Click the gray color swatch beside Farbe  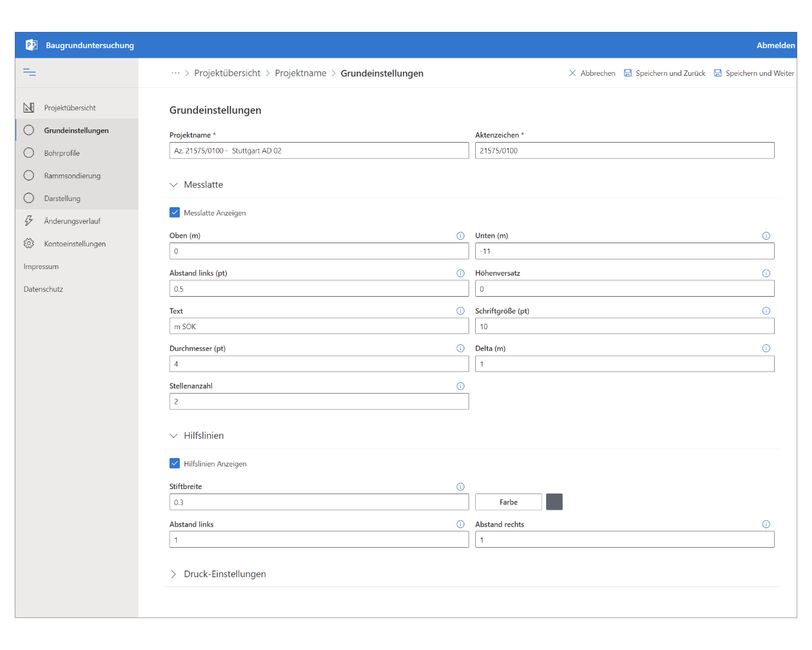[554, 502]
